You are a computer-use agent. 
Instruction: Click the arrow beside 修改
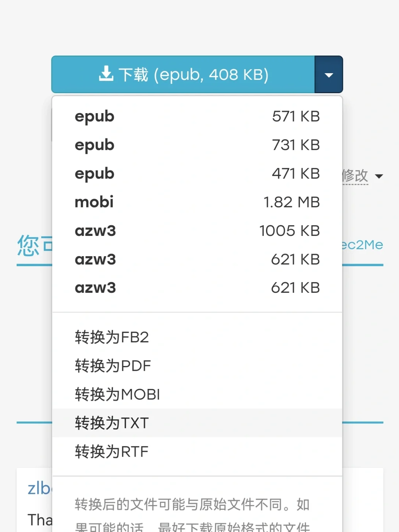[x=379, y=176]
